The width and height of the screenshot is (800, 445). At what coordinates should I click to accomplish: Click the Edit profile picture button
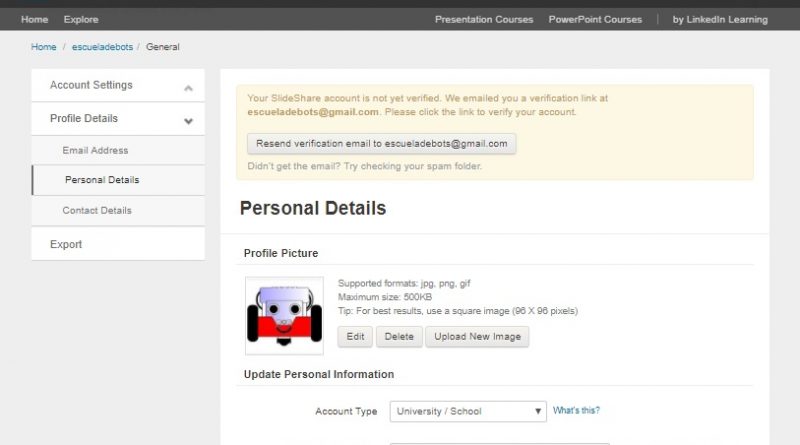click(356, 337)
